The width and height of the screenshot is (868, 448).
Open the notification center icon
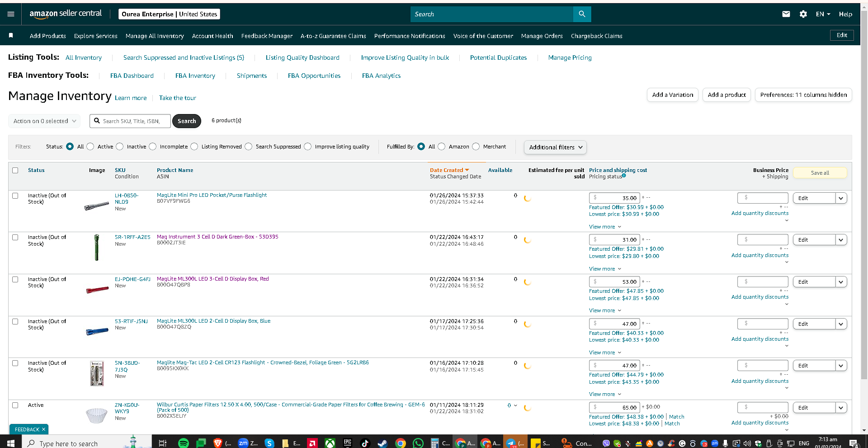pos(854,443)
